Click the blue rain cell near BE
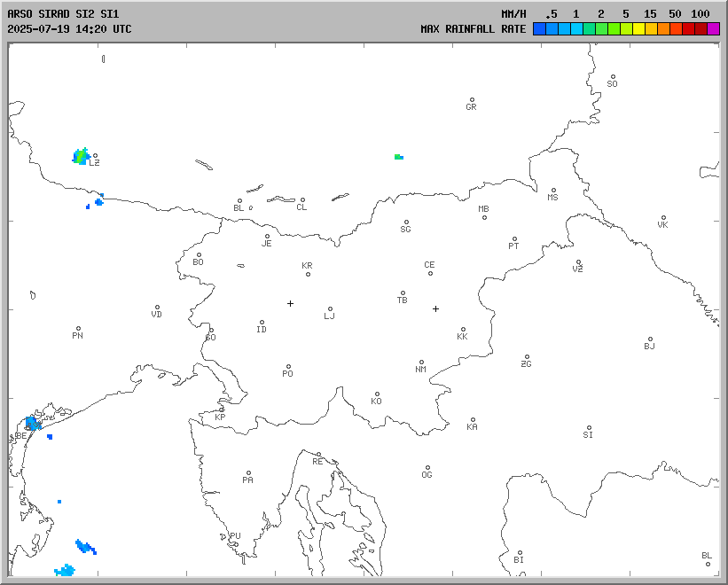 34,423
